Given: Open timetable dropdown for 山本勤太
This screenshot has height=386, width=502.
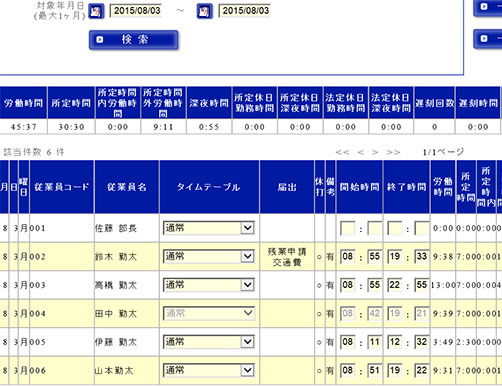Looking at the screenshot, I should [x=209, y=370].
